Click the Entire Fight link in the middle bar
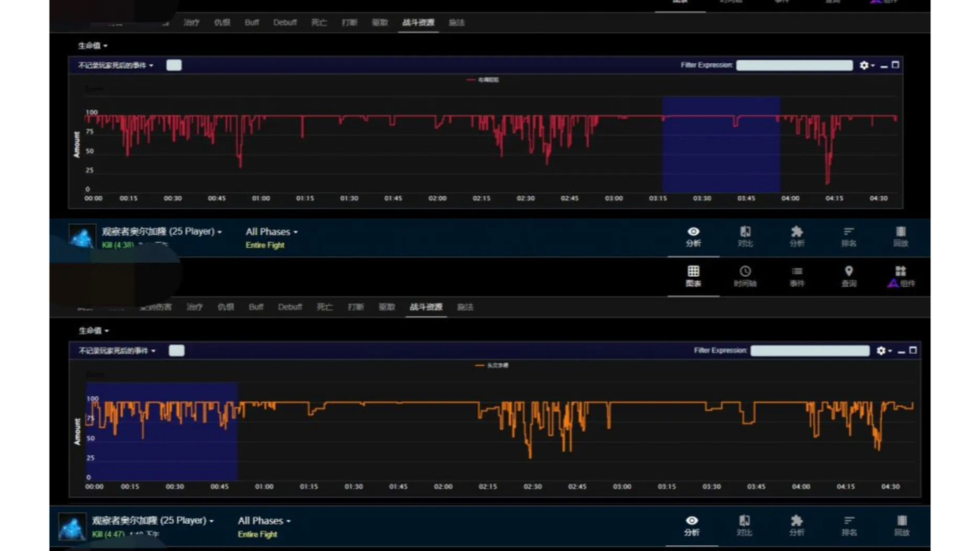This screenshot has height=551, width=980. pos(265,245)
